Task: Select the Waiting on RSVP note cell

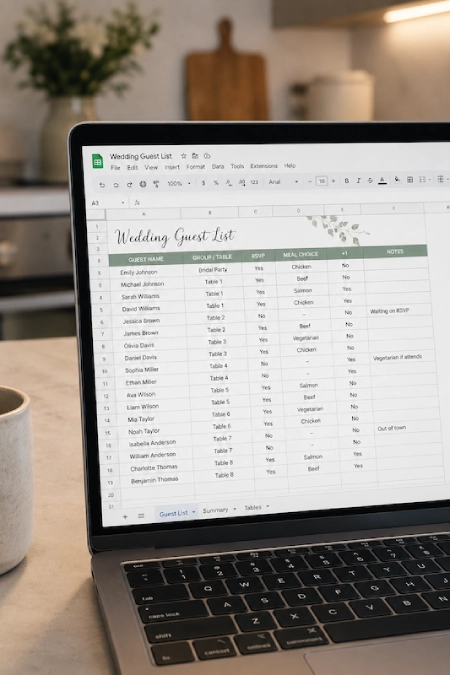Action: coord(397,311)
